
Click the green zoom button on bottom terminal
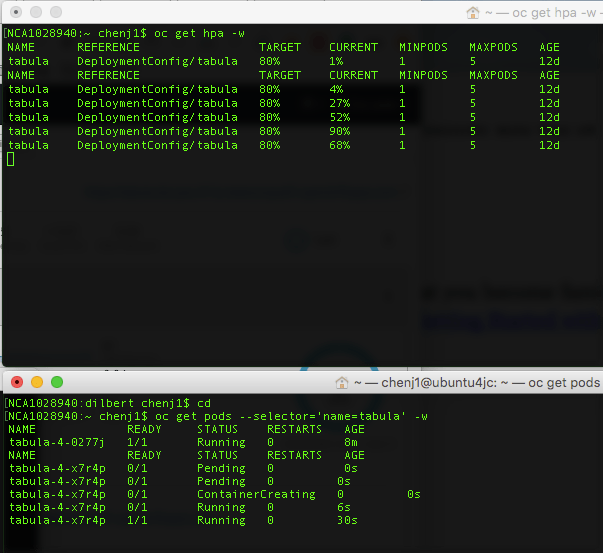click(x=57, y=382)
